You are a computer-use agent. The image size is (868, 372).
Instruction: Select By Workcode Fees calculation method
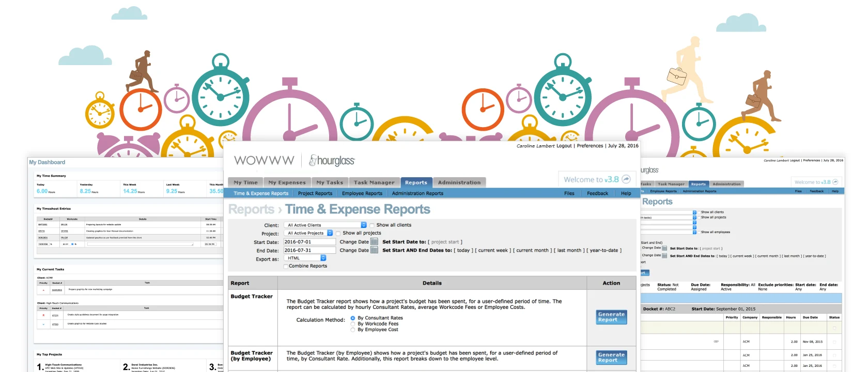[x=353, y=324]
